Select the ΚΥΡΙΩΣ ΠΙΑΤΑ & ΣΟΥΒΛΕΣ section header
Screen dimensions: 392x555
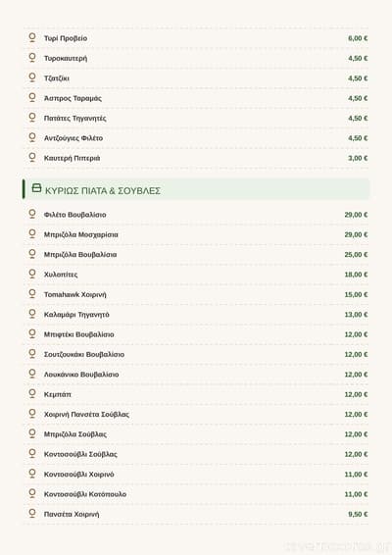(x=196, y=189)
